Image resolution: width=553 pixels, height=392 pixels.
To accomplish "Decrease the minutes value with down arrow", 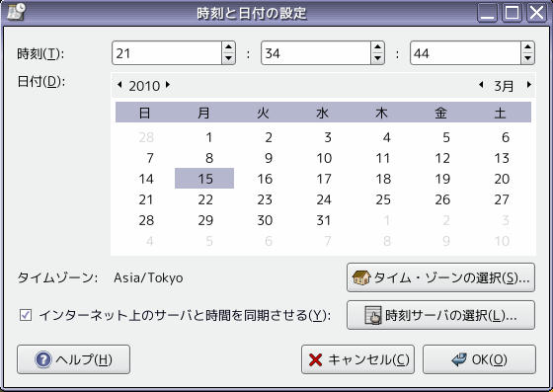I will pos(377,58).
